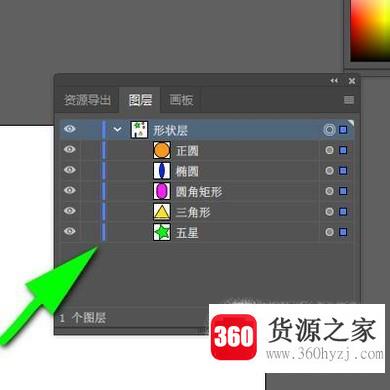Toggle visibility of the 正圆 sublayer

coord(70,149)
